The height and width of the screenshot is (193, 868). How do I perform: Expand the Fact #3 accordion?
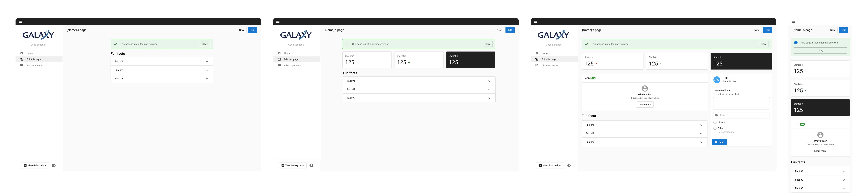click(644, 142)
